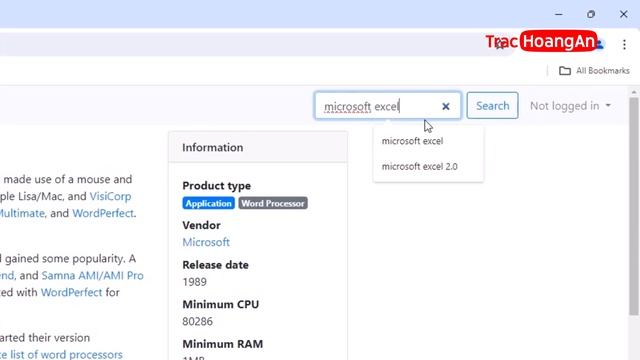
Task: Click the minimum CPU value 80286
Action: tap(198, 321)
